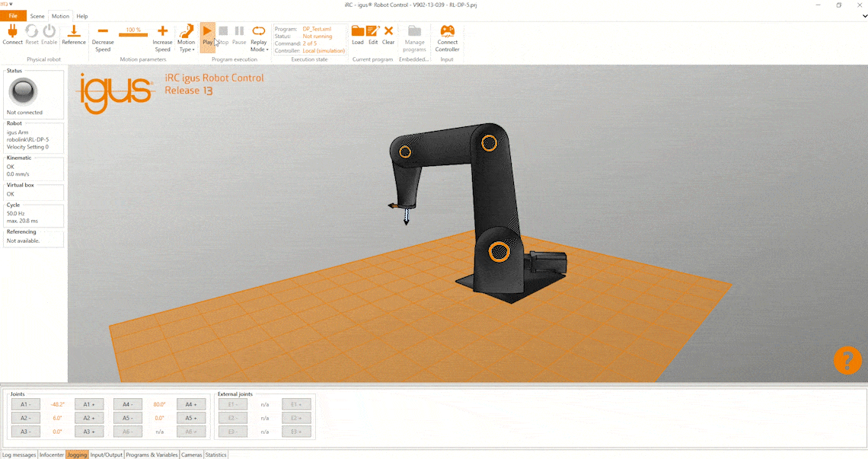Click the A1 value -48.2°
The height and width of the screenshot is (459, 868).
pos(58,404)
